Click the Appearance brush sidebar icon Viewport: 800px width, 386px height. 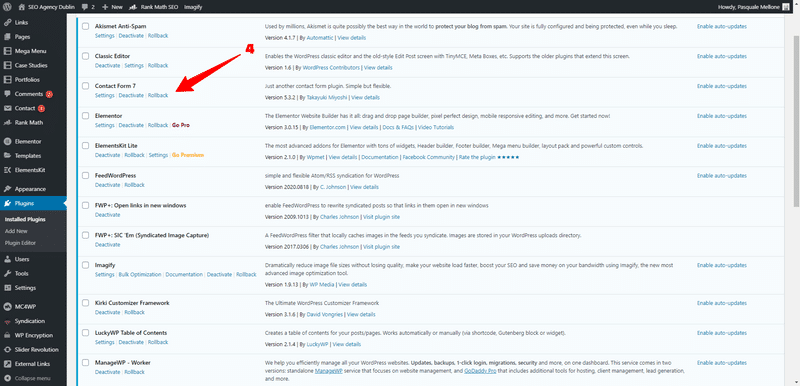tap(7, 189)
